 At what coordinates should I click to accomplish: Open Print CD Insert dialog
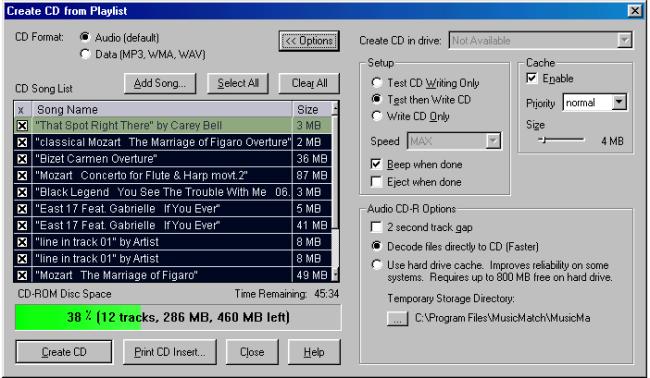pos(170,352)
